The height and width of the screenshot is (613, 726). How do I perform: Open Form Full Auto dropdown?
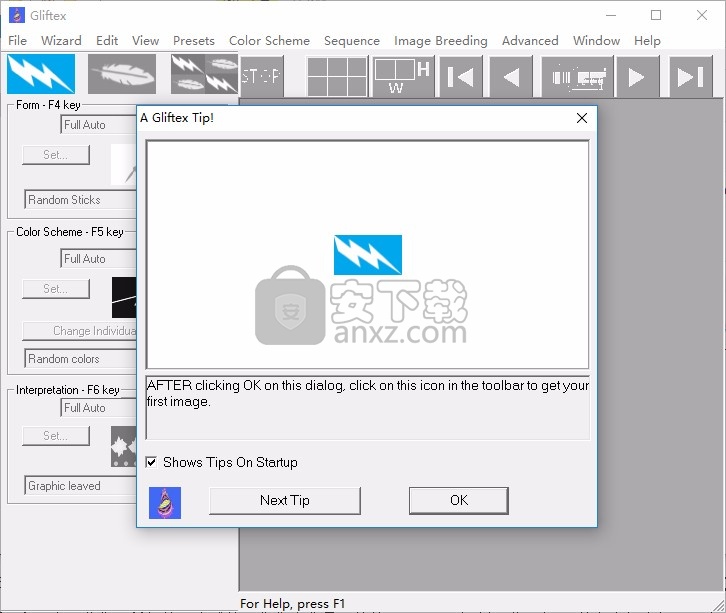tap(99, 125)
